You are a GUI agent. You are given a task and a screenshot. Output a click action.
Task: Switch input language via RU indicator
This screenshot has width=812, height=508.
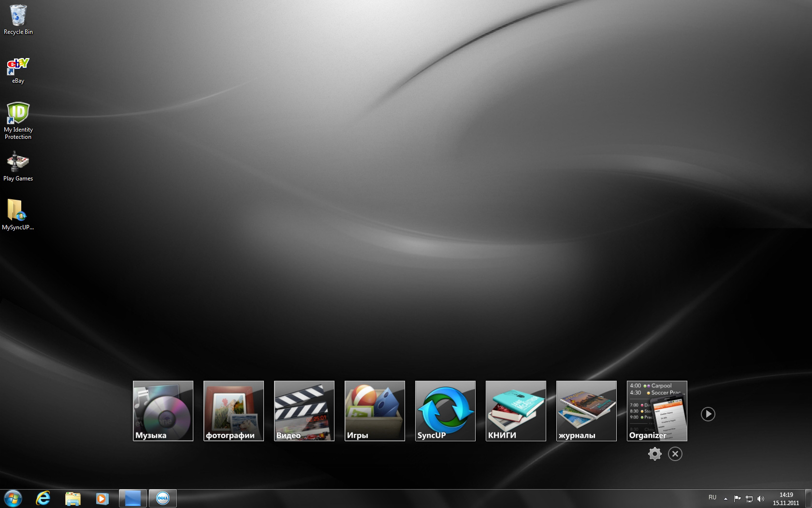(x=712, y=497)
